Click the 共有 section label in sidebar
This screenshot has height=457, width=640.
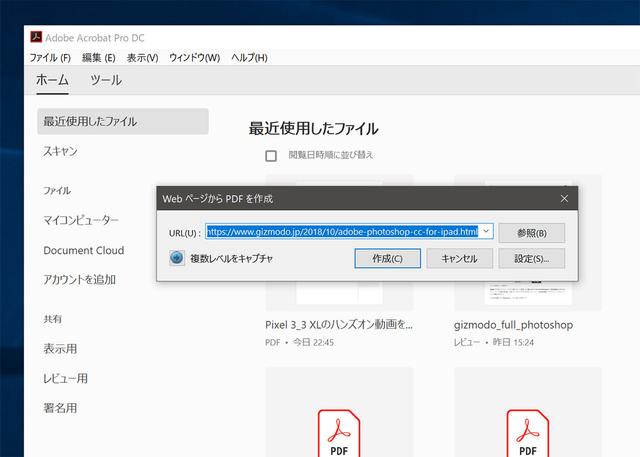(x=53, y=319)
